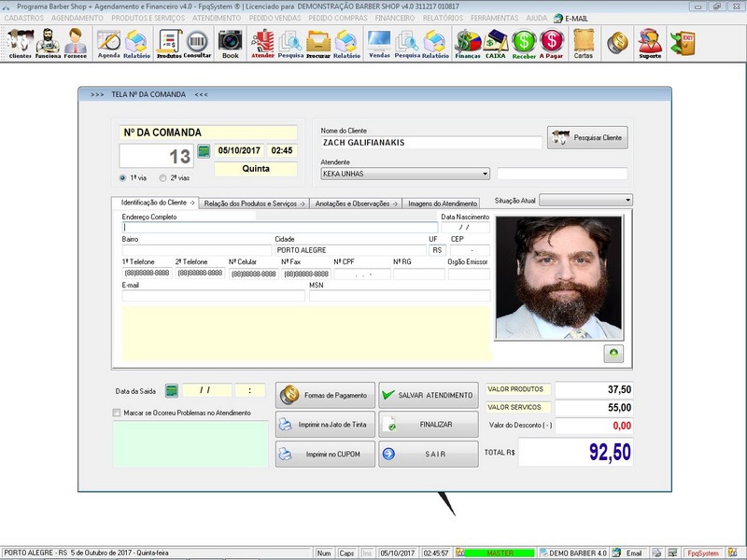This screenshot has height=560, width=747.
Task: Click the Endereço Completo input field
Action: (x=279, y=227)
